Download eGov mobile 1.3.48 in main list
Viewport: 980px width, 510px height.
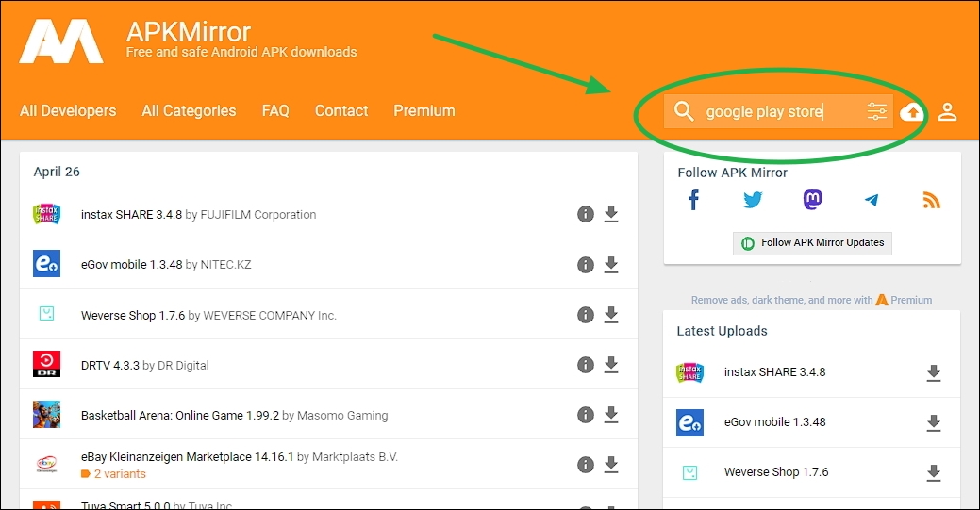click(611, 265)
